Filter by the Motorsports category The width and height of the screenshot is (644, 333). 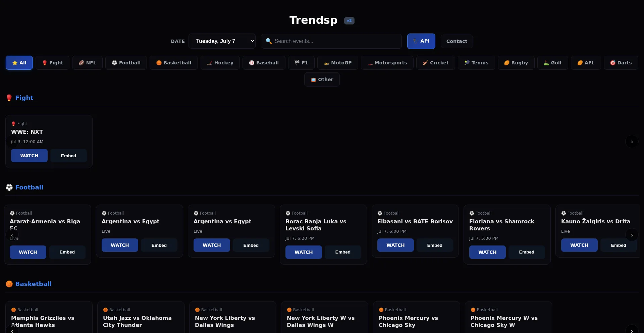coord(387,63)
